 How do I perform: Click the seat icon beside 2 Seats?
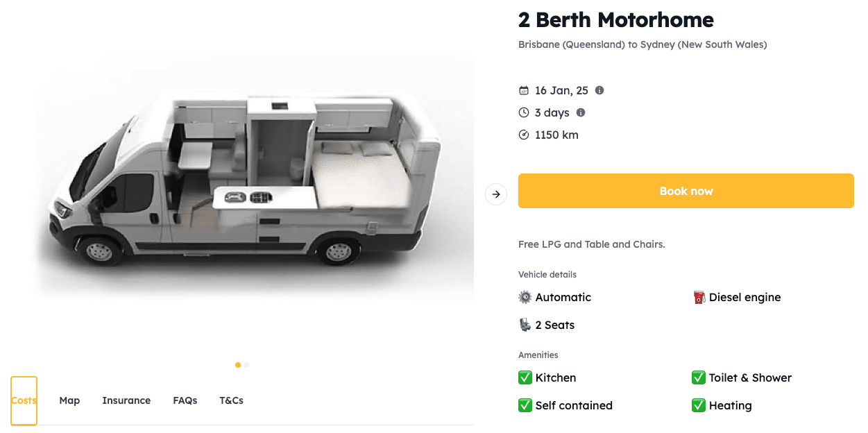[525, 325]
